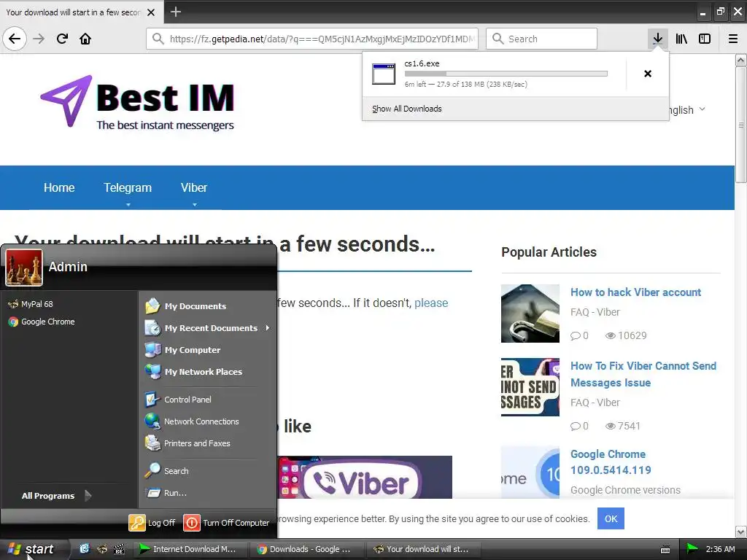Click Turn Off Computer
This screenshot has width=747, height=560.
(226, 522)
